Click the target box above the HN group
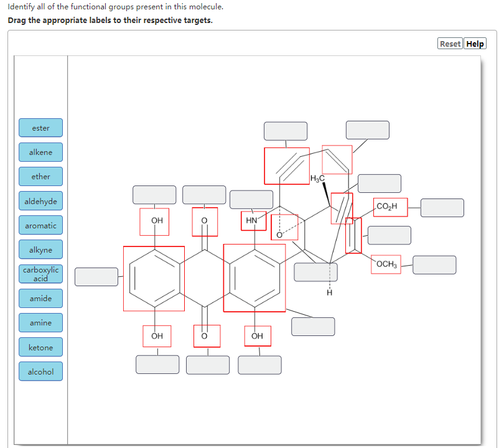The height and width of the screenshot is (448, 499). click(251, 198)
